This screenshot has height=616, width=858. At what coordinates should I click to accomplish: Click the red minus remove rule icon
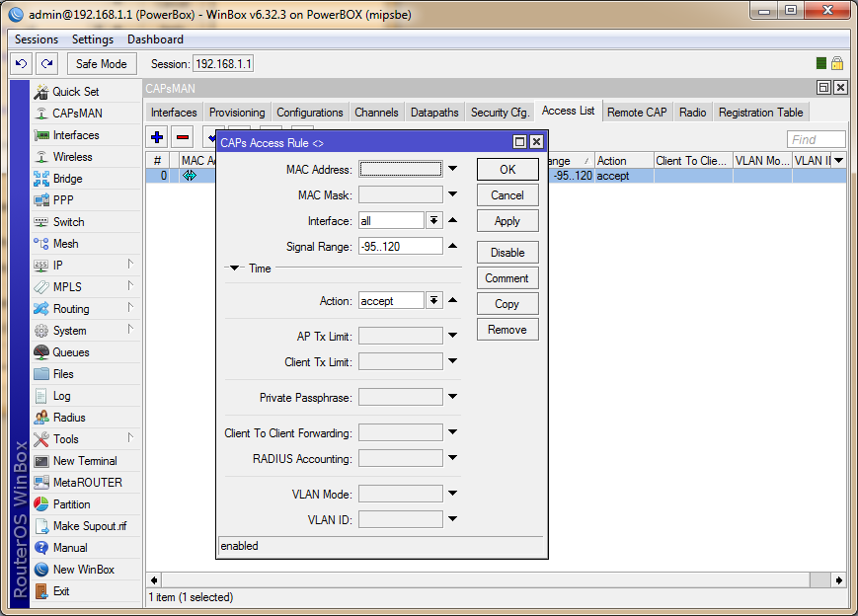coord(183,137)
